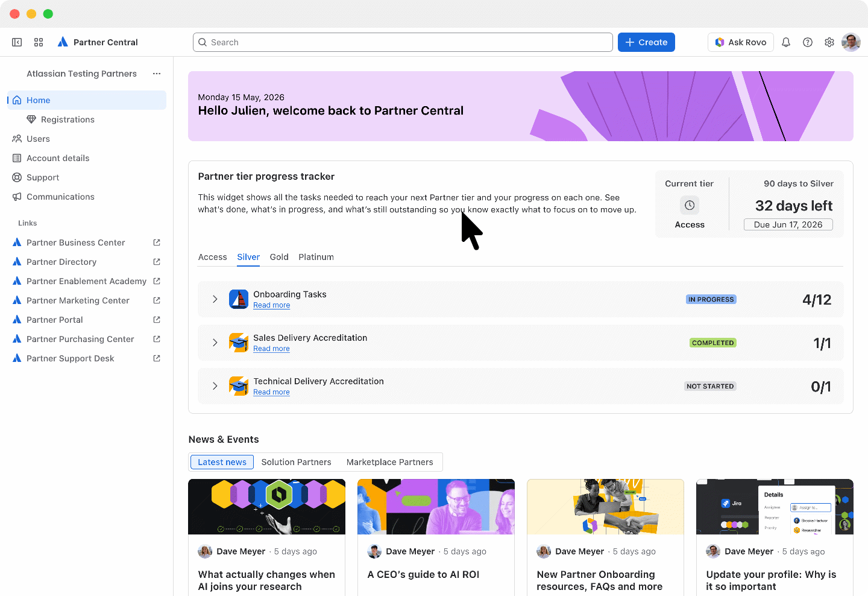Open the Update your profile article thumbnail
The height and width of the screenshot is (596, 868).
[775, 507]
